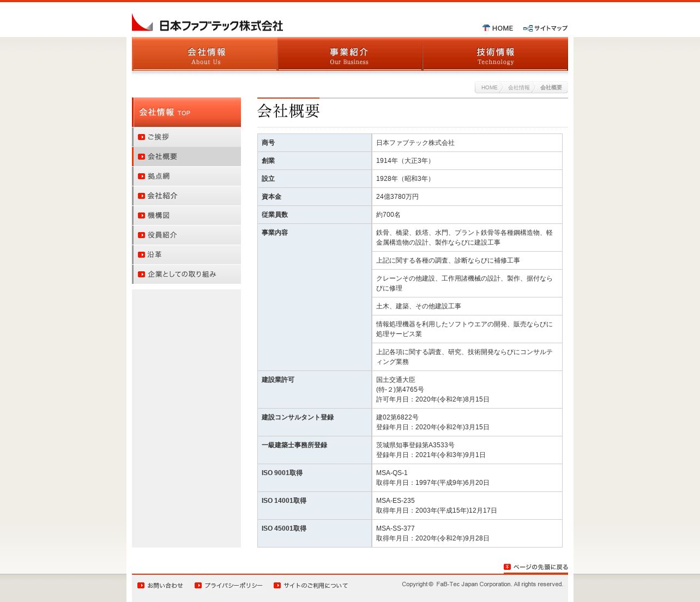Open 会社情報 TOP sidebar header
Image resolution: width=700 pixels, height=602 pixels.
(x=186, y=112)
